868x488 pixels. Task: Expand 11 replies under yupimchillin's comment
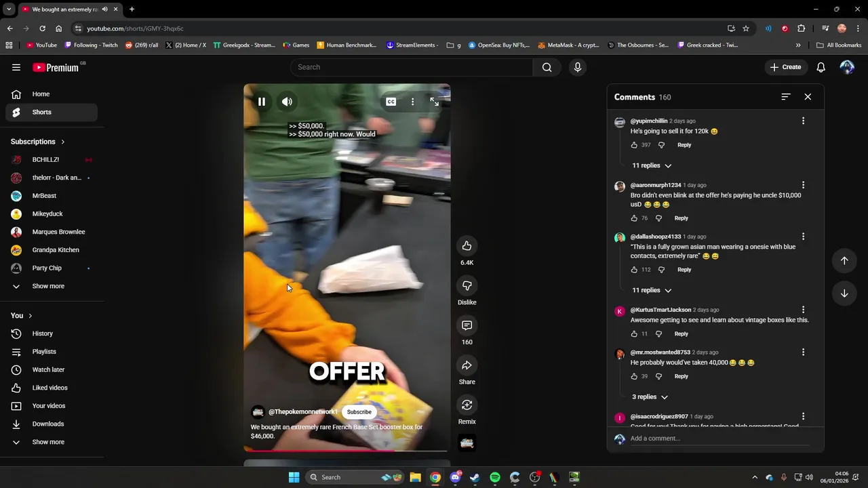(x=652, y=165)
